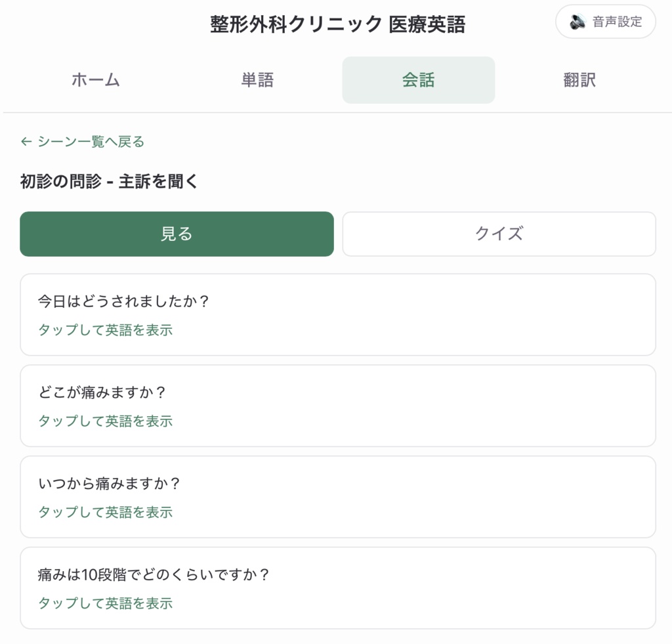This screenshot has width=672, height=644.
Task: Switch to the ホーム tab
Action: click(96, 79)
